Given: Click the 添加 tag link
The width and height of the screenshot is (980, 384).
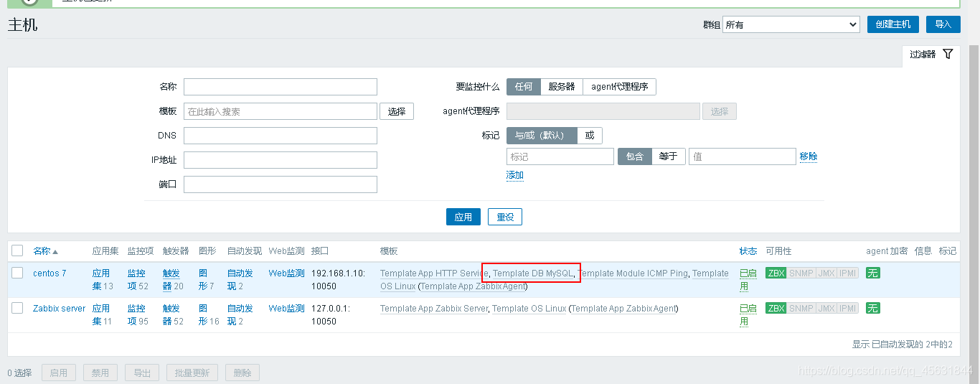Looking at the screenshot, I should [x=515, y=175].
